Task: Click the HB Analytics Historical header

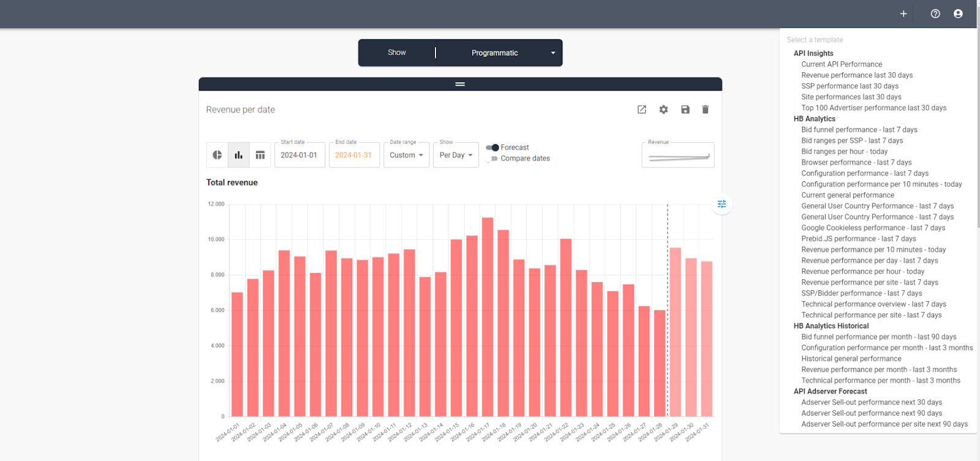Action: [831, 326]
